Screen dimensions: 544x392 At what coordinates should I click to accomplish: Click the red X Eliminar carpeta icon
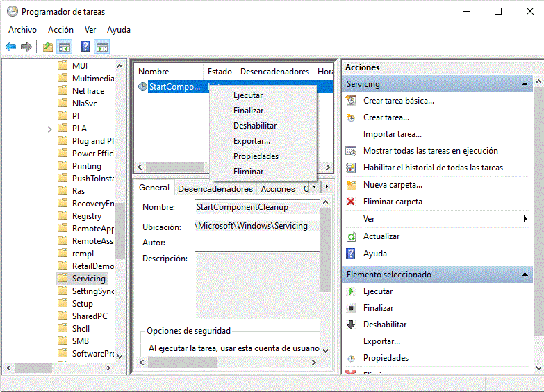tap(352, 202)
